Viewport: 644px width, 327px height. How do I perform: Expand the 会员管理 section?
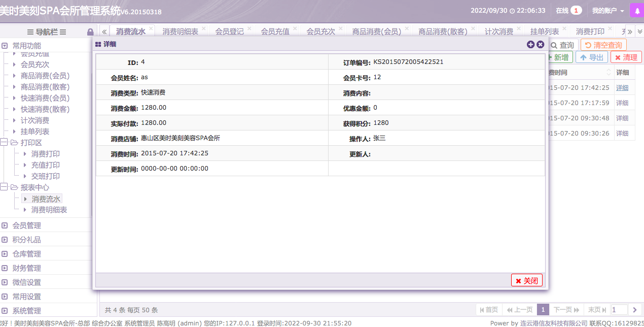(5, 225)
